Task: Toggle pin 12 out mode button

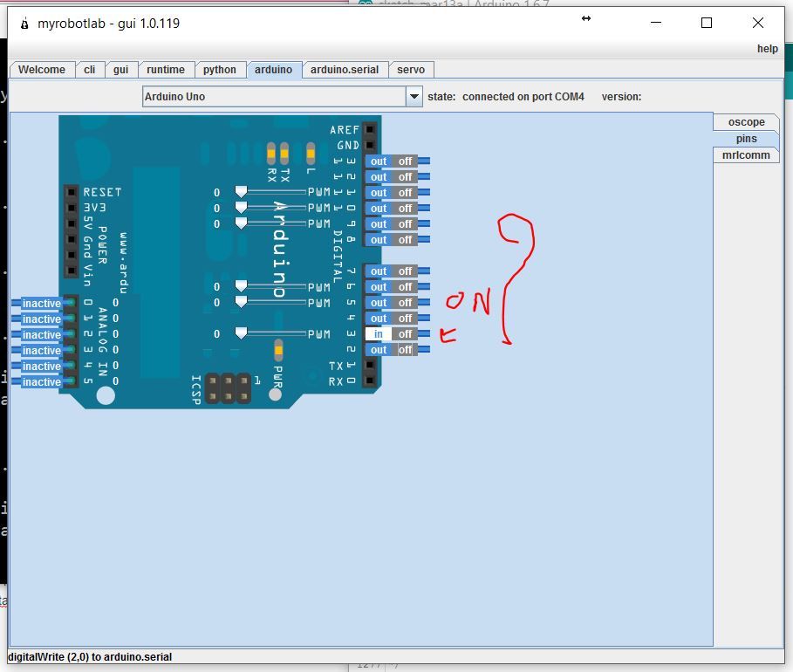Action: pyautogui.click(x=379, y=177)
